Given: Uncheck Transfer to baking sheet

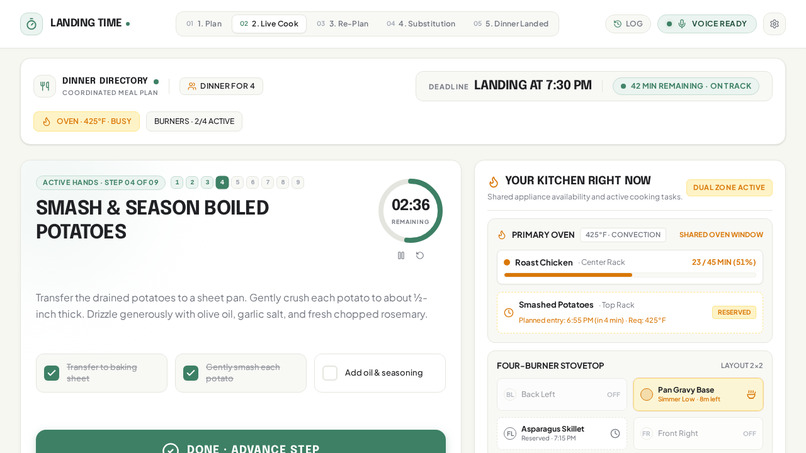Looking at the screenshot, I should point(51,373).
